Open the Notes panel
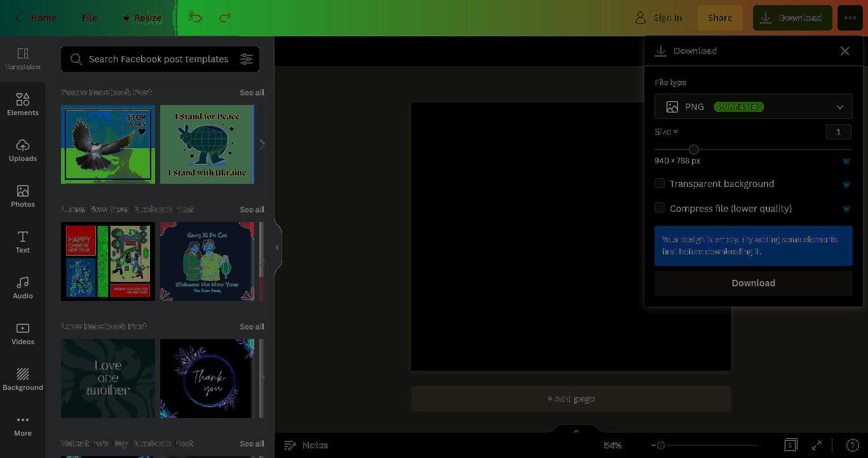 click(x=306, y=445)
